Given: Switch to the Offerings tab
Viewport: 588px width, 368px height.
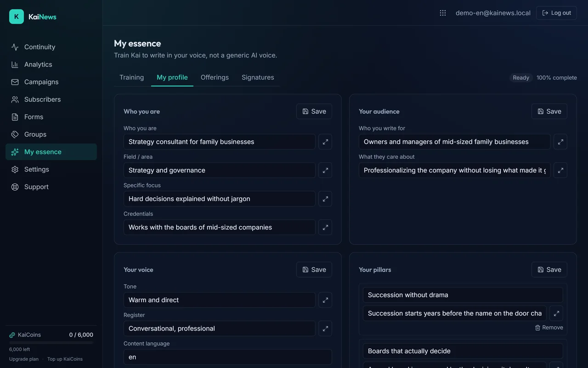Looking at the screenshot, I should pos(215,77).
